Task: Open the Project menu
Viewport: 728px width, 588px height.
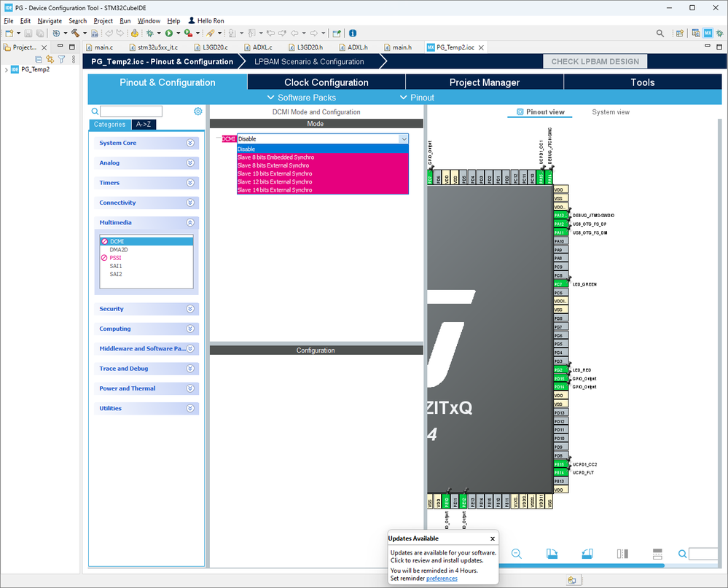Action: point(103,21)
